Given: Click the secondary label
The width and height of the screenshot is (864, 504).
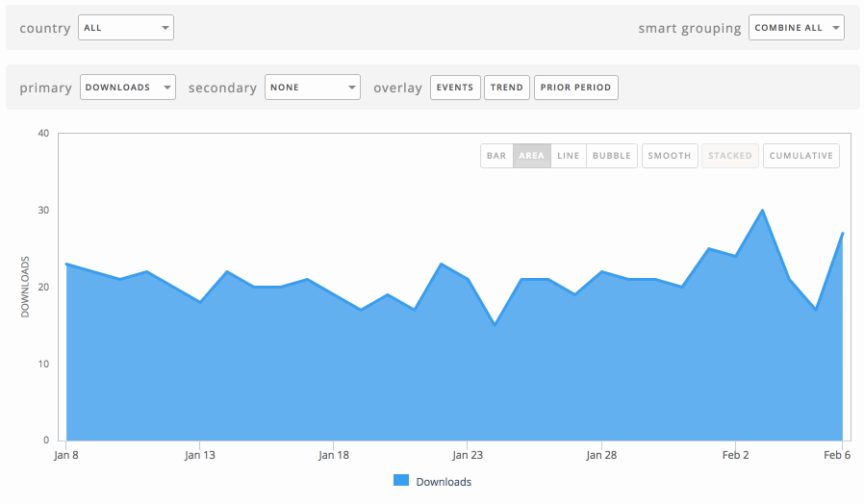Looking at the screenshot, I should coord(222,88).
